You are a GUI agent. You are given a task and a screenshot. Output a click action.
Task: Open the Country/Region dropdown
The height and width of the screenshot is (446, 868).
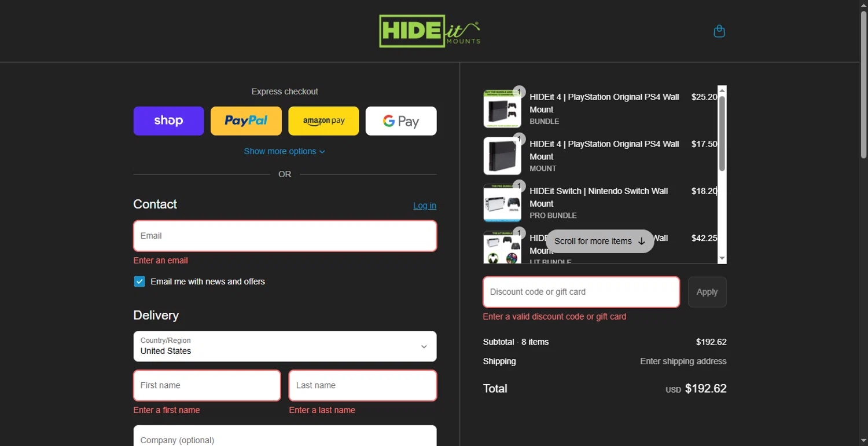(x=285, y=346)
